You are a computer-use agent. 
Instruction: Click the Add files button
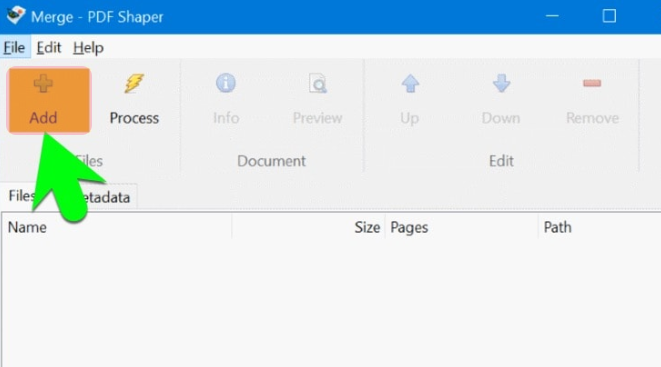coord(49,100)
